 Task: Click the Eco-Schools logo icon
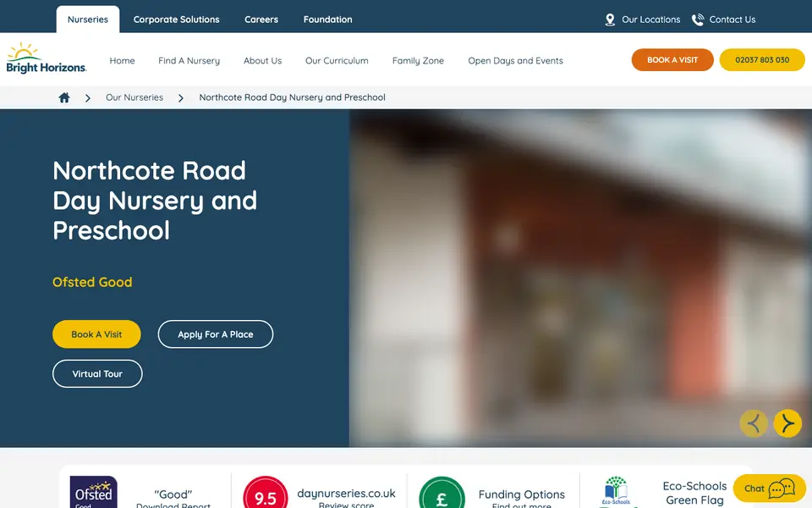click(x=616, y=491)
